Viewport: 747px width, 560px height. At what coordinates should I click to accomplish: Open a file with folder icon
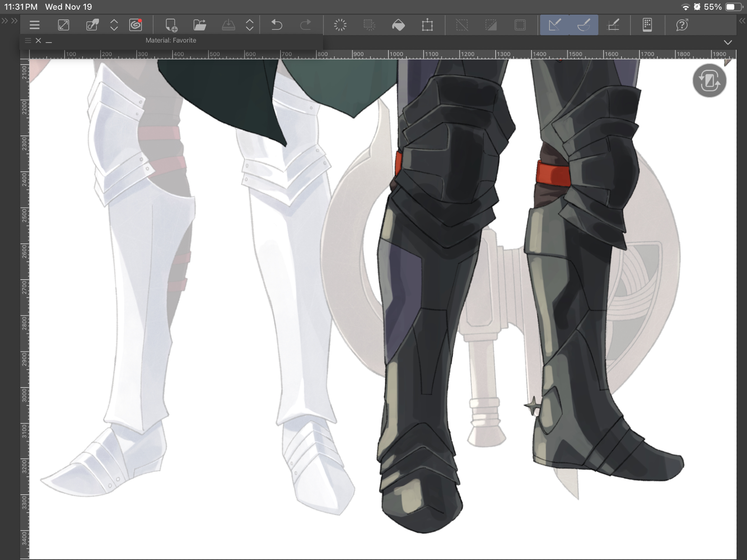(200, 25)
